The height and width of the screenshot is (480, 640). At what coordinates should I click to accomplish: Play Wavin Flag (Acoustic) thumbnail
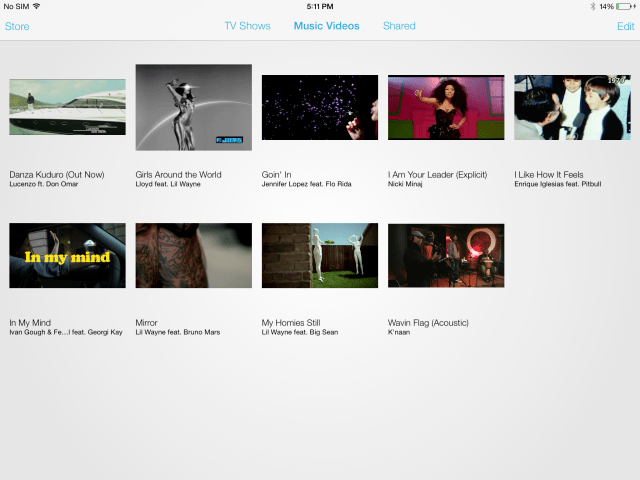[446, 256]
